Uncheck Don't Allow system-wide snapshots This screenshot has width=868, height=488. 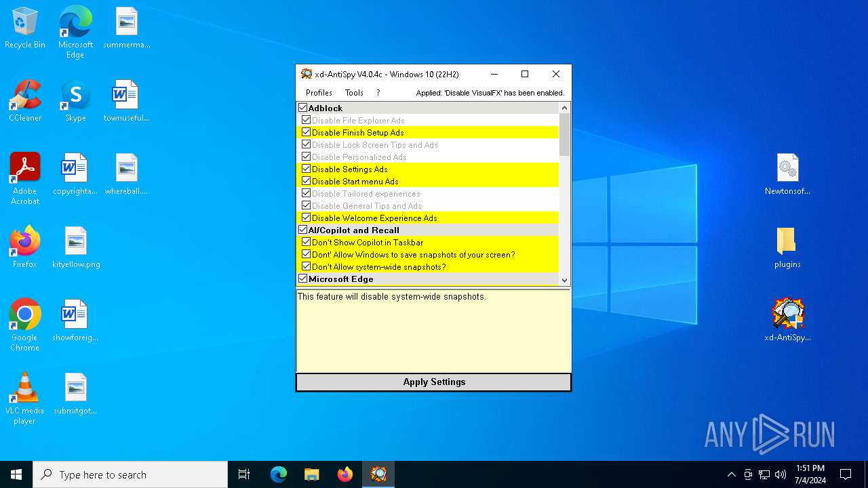pos(307,266)
